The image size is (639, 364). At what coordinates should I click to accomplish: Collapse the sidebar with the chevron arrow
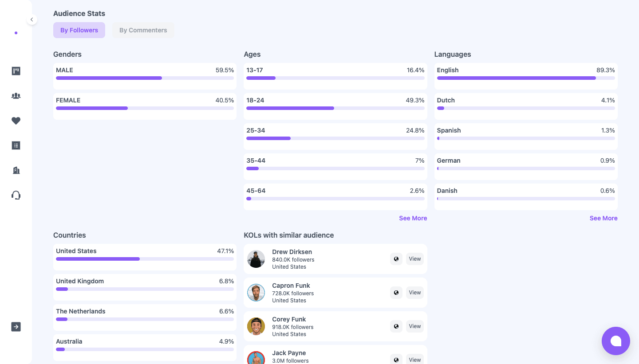point(32,20)
